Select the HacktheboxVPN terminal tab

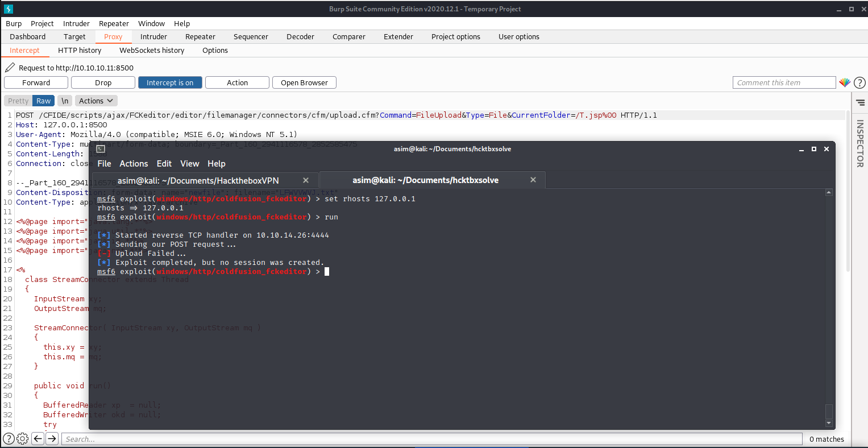[x=205, y=180]
